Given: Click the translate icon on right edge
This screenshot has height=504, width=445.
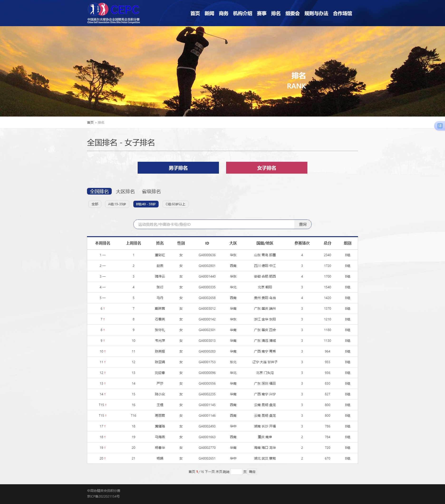Looking at the screenshot, I should (x=440, y=126).
